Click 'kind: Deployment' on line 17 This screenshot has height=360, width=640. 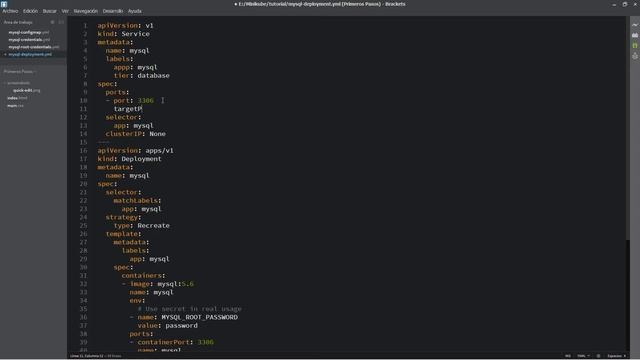tap(129, 159)
